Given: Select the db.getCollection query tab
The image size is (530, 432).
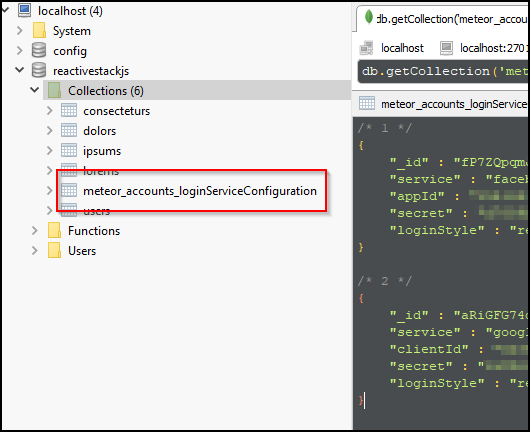Looking at the screenshot, I should [x=443, y=19].
